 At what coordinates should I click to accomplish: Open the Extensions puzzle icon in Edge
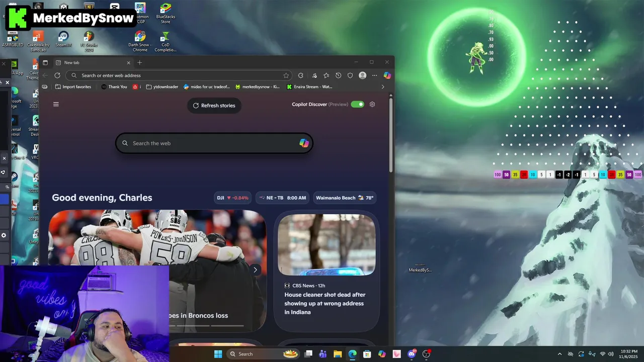(300, 75)
